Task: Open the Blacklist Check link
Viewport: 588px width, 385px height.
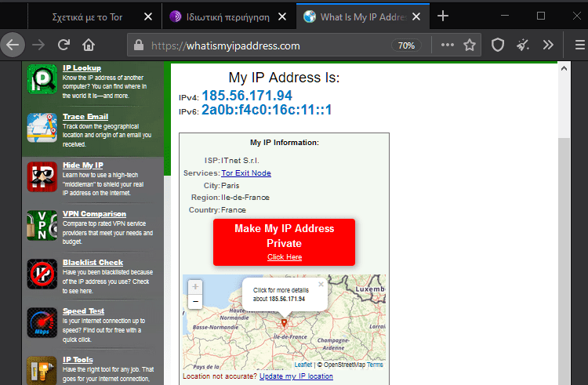Action: [x=93, y=263]
